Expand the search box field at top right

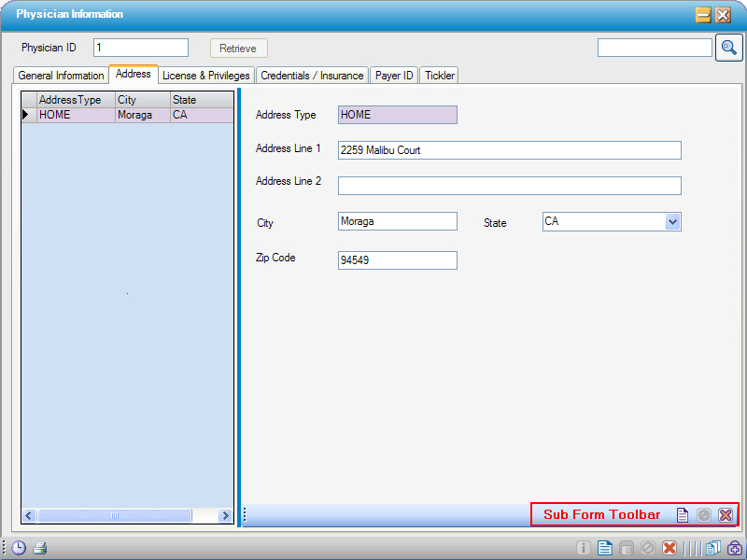click(654, 47)
